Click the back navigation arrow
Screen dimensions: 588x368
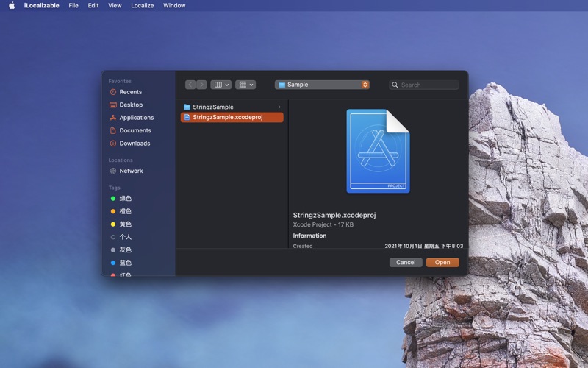190,85
